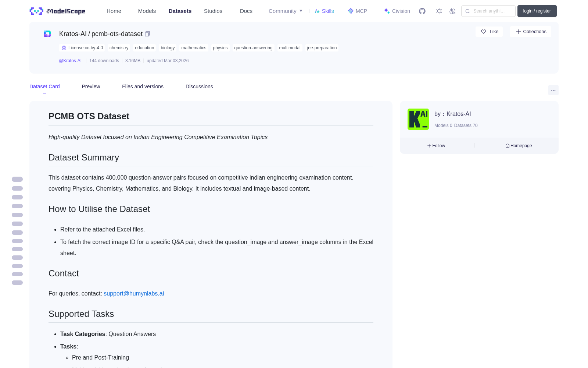Select the mathematics tag

[194, 48]
